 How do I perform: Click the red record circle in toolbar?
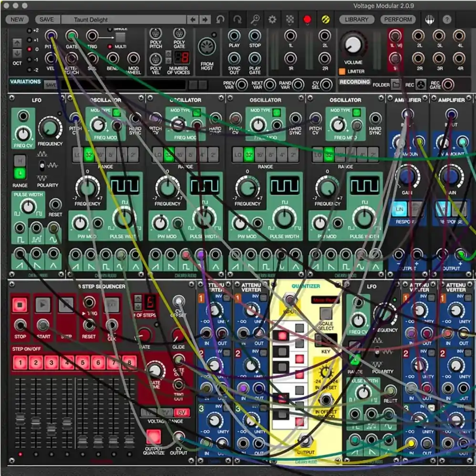[307, 20]
